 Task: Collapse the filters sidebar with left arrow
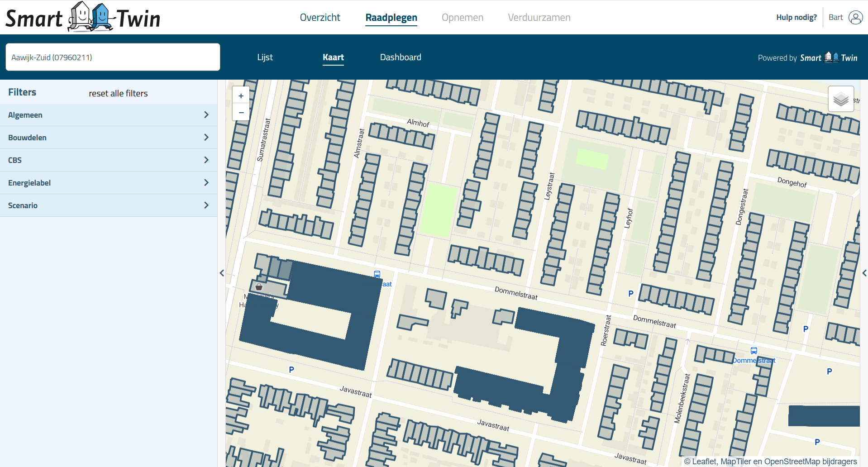point(222,273)
